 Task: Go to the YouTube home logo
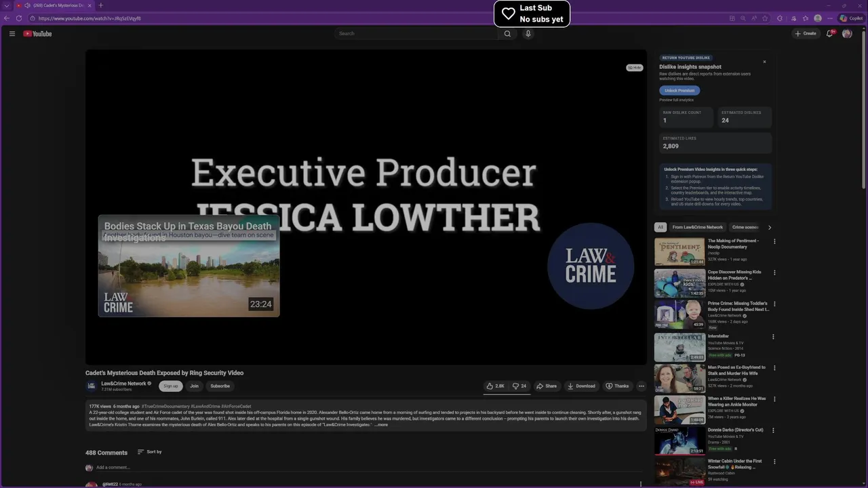(x=37, y=33)
